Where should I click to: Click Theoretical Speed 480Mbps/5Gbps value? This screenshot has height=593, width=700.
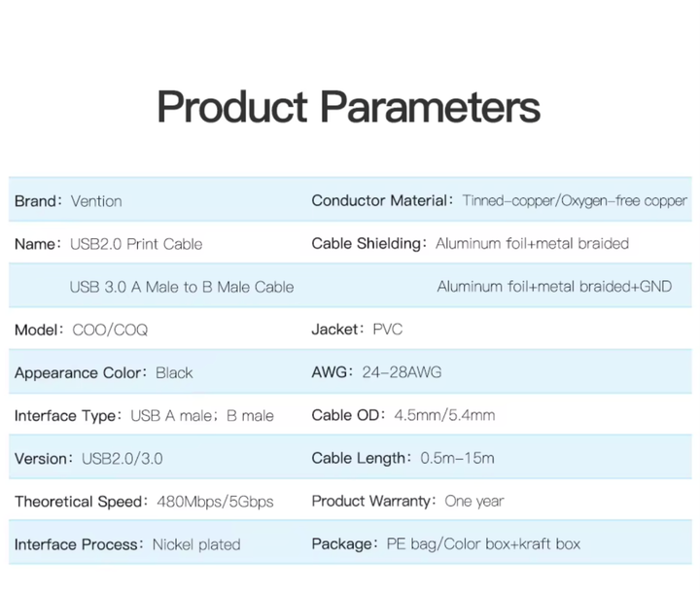215,502
